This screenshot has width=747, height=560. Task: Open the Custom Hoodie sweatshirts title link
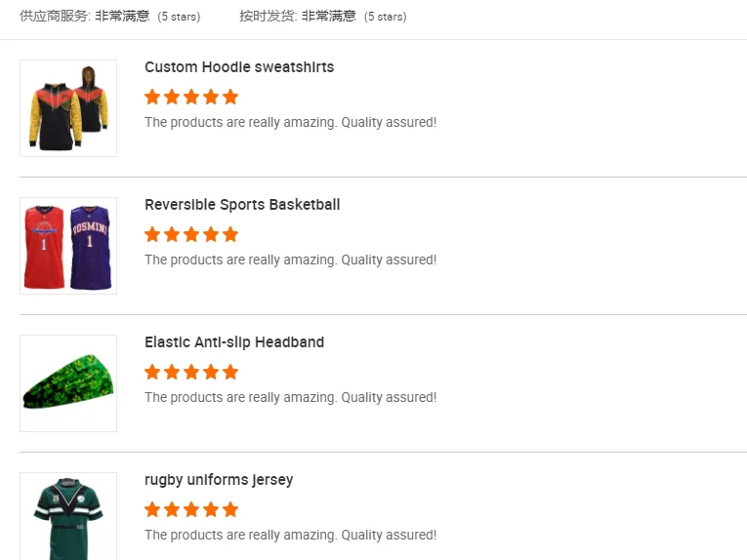239,67
